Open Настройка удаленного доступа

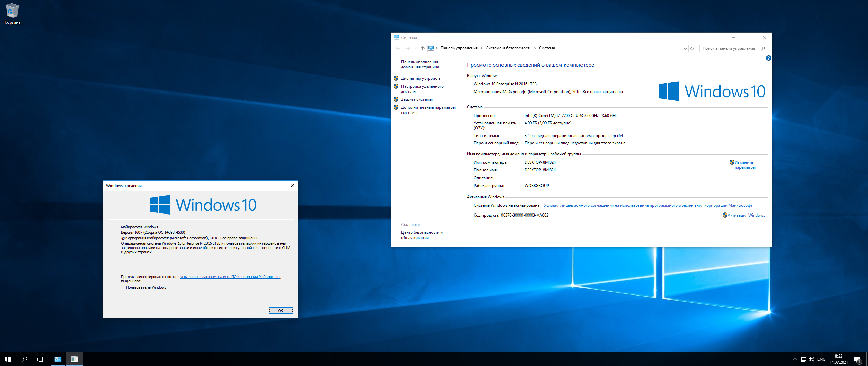tap(422, 89)
